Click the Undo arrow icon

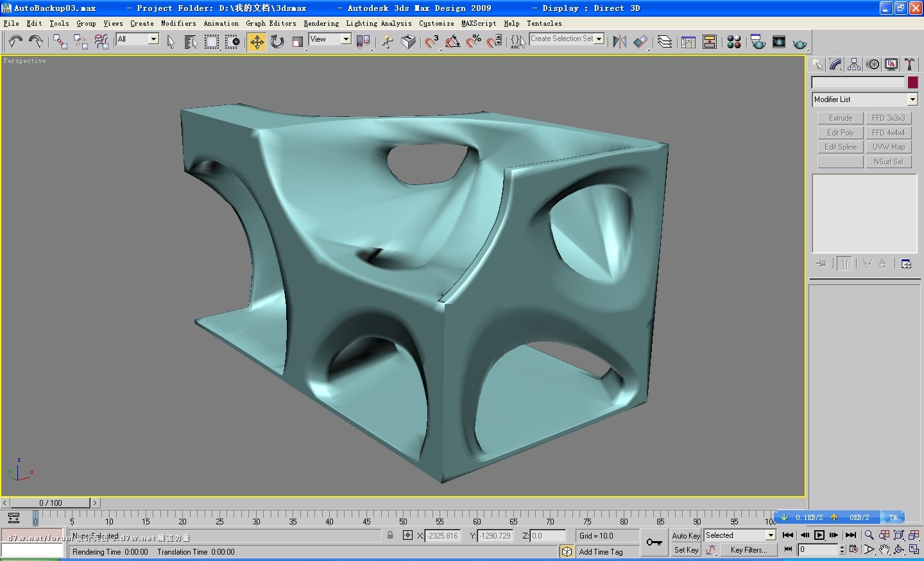click(15, 42)
